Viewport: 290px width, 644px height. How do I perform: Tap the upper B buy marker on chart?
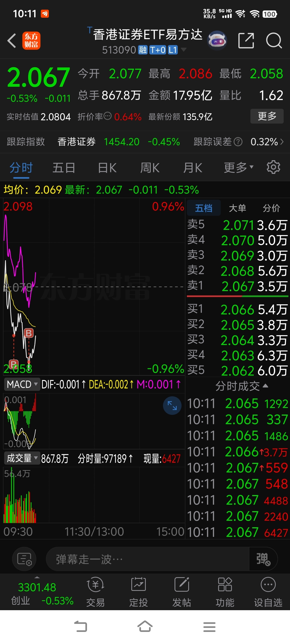tap(29, 333)
